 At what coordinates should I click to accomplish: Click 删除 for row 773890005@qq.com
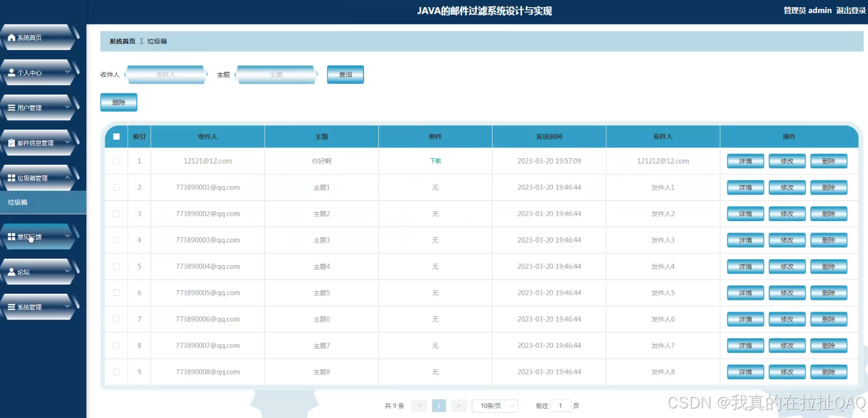click(x=829, y=293)
